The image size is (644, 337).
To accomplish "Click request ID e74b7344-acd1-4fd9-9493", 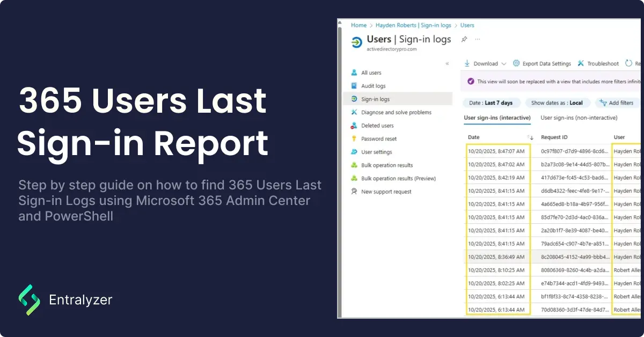I will click(x=575, y=283).
